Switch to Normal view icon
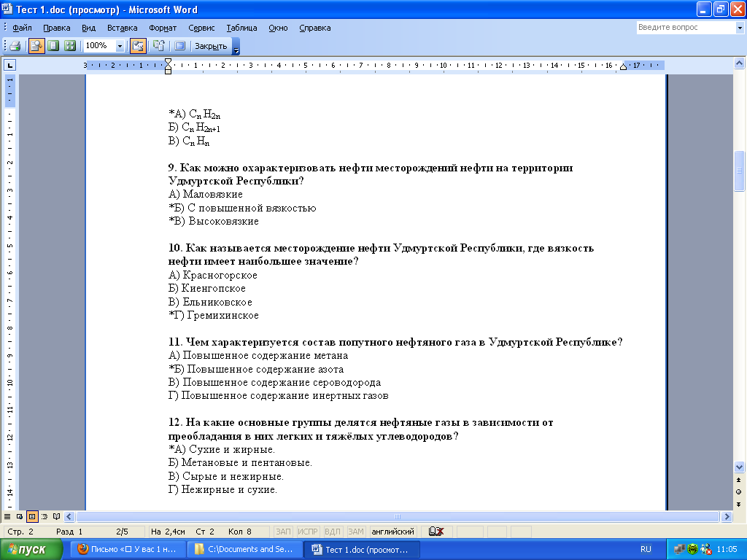Screen dimensions: 747x560 click(x=7, y=516)
